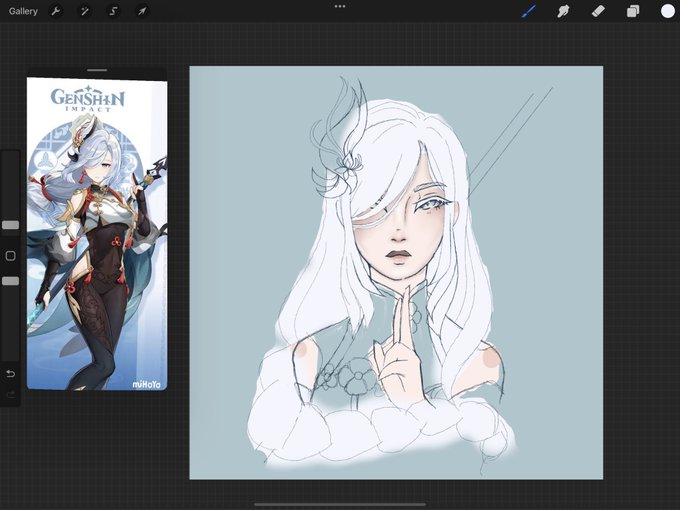Tap the three-dot menu at top center

click(340, 7)
